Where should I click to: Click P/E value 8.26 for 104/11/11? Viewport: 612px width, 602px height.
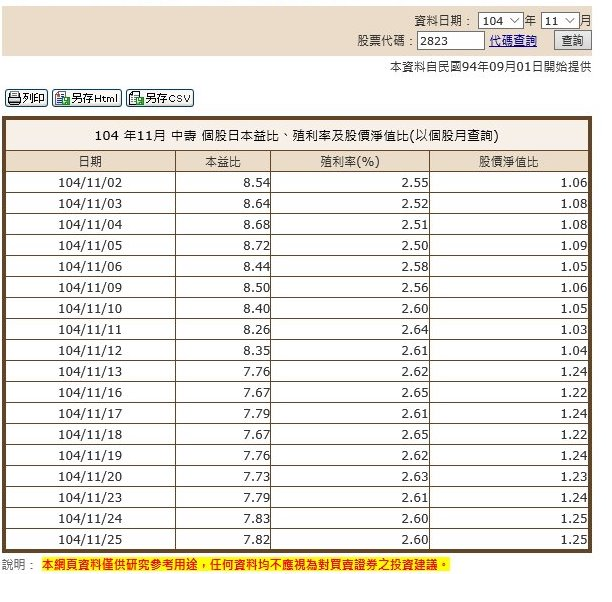click(256, 329)
